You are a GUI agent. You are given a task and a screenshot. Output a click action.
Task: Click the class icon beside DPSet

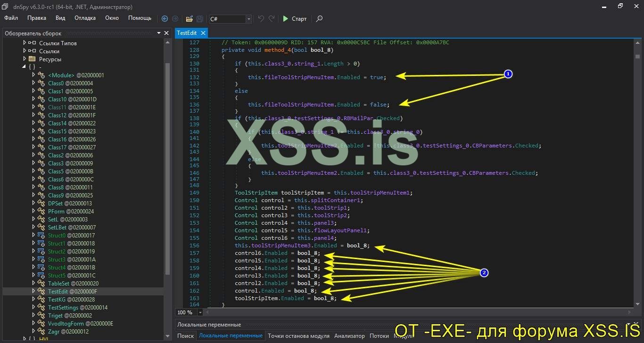41,204
